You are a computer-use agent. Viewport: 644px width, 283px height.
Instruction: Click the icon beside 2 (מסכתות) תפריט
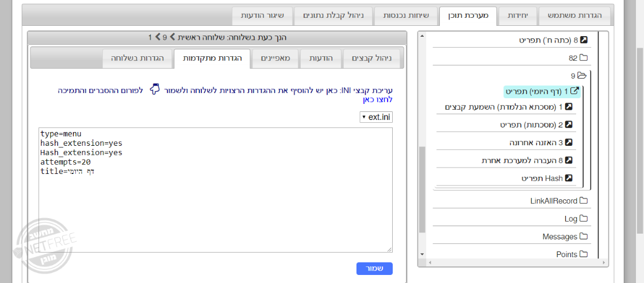point(569,125)
